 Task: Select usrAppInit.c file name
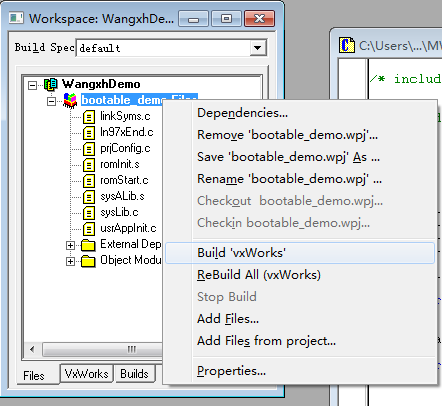click(x=128, y=228)
